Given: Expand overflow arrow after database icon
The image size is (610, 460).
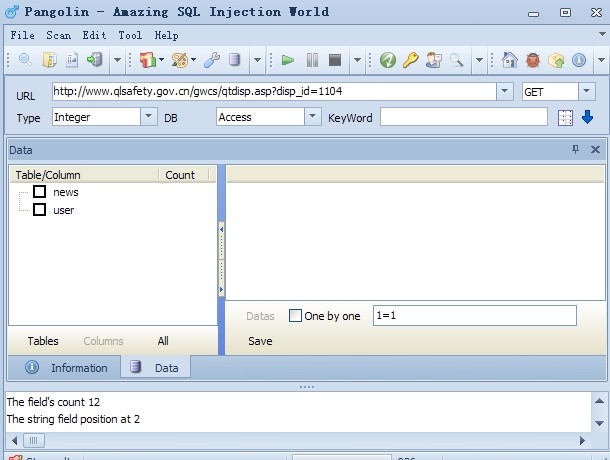Looking at the screenshot, I should (x=257, y=60).
